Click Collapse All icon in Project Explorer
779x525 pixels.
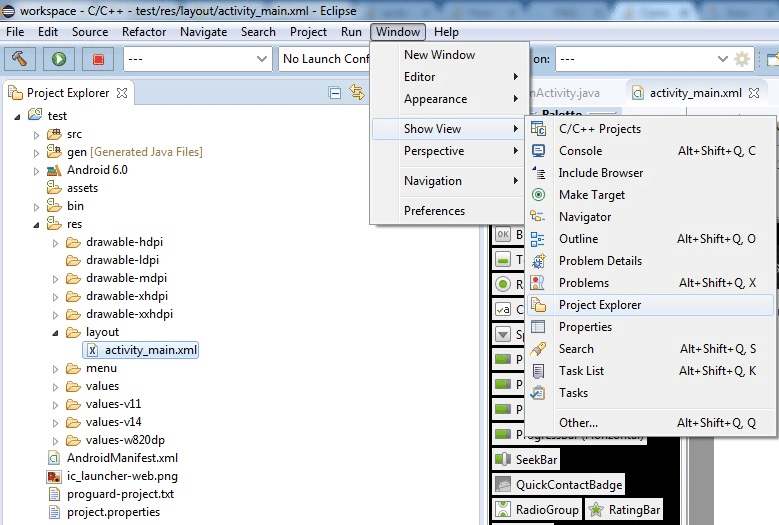[x=335, y=93]
